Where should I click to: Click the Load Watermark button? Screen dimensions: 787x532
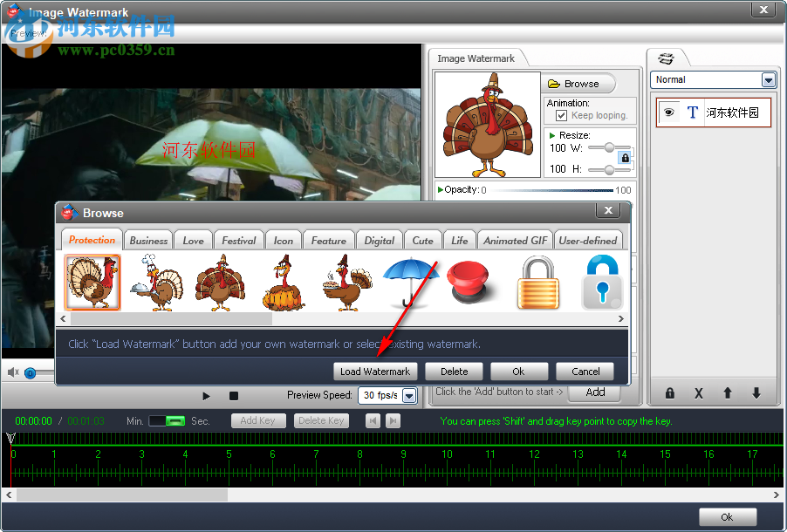[375, 371]
